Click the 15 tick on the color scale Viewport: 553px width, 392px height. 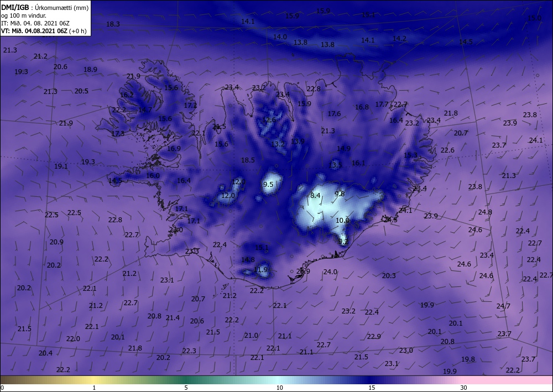click(372, 388)
